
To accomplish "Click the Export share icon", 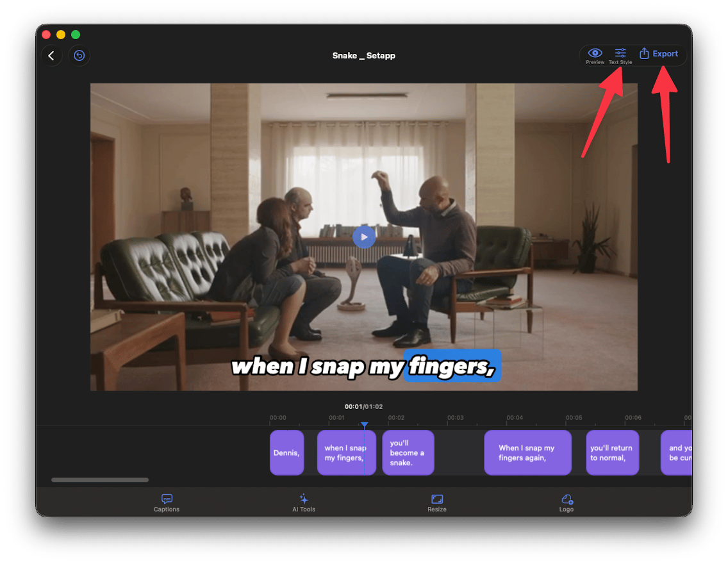I will tap(643, 54).
